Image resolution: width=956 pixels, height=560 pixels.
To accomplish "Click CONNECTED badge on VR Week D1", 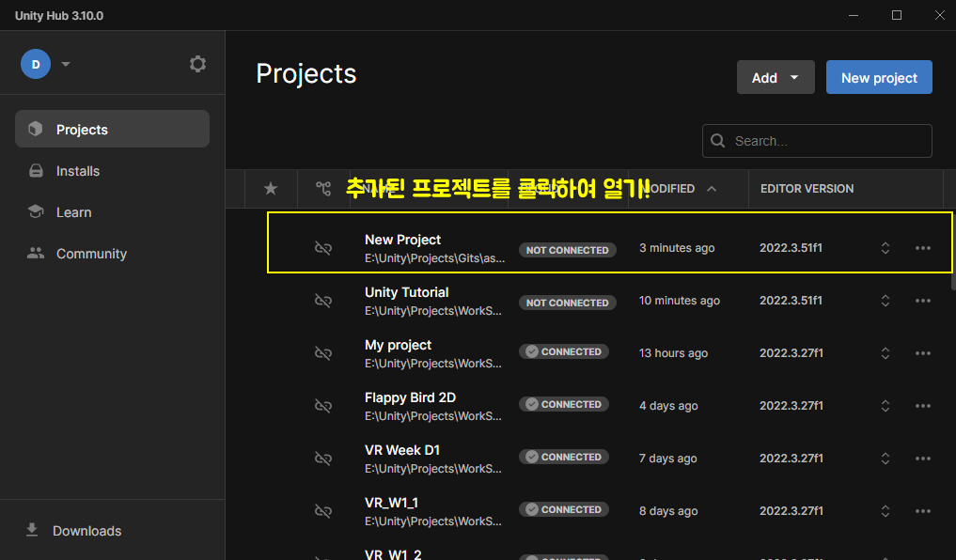I will [564, 457].
